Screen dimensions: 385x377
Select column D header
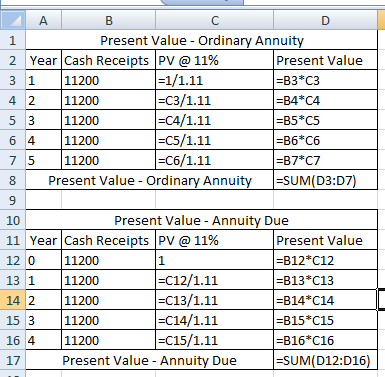(325, 20)
